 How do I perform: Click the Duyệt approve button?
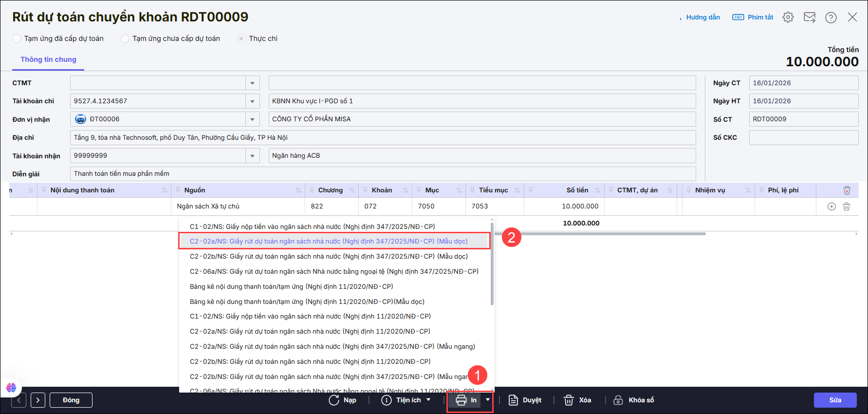pyautogui.click(x=525, y=400)
